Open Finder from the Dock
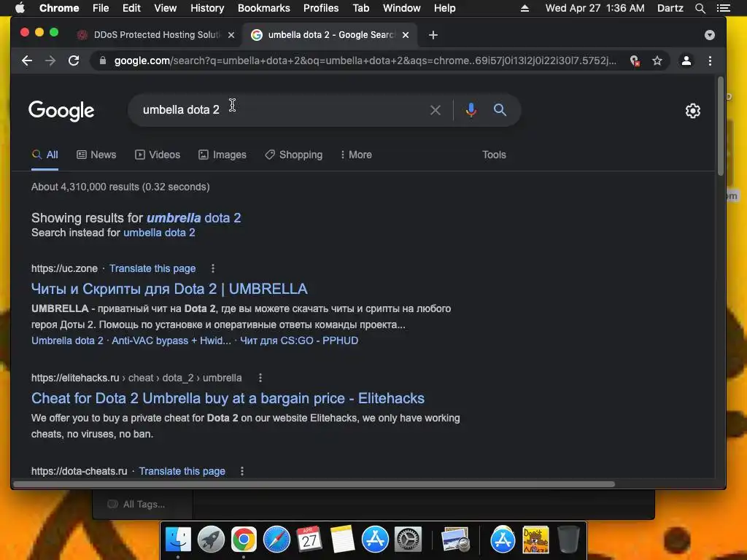Viewport: 747px width, 560px height. [178, 540]
